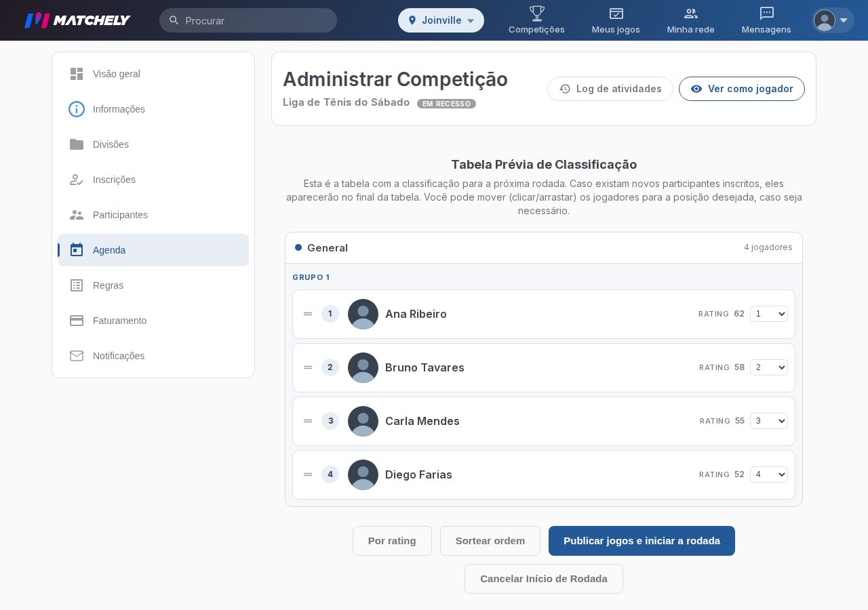This screenshot has width=868, height=610.
Task: Click the search magnifier icon
Action: pyautogui.click(x=174, y=20)
